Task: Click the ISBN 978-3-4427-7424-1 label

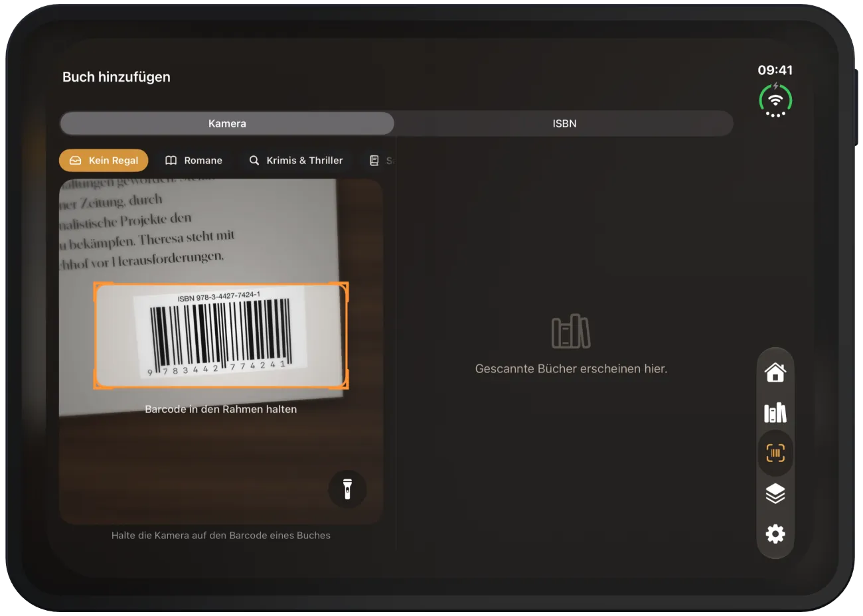Action: click(219, 296)
